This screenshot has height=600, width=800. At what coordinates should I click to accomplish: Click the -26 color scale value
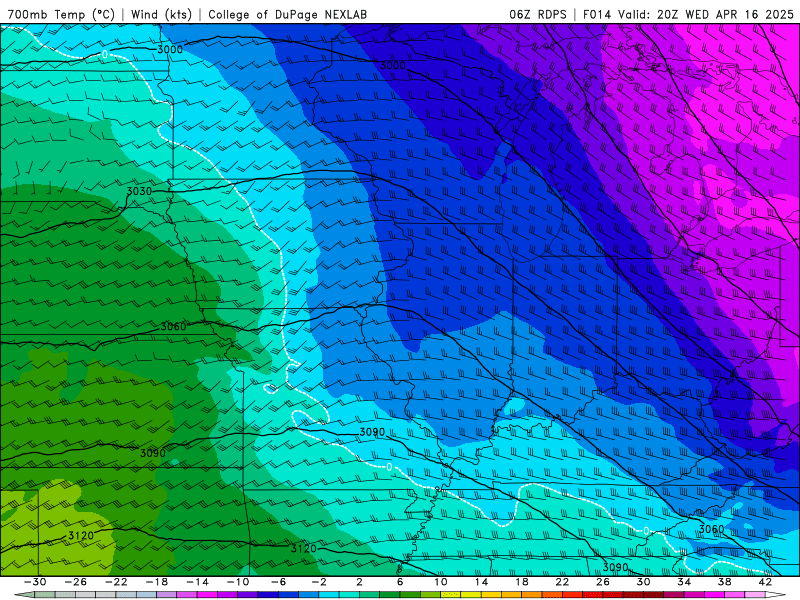pyautogui.click(x=76, y=582)
